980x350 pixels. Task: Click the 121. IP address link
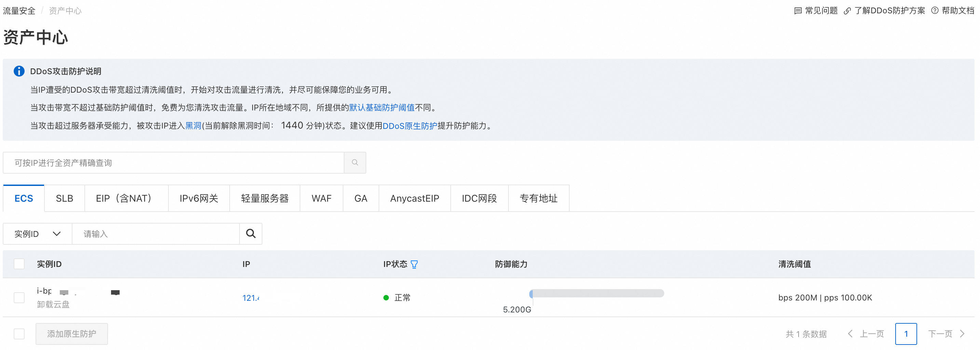[251, 297]
